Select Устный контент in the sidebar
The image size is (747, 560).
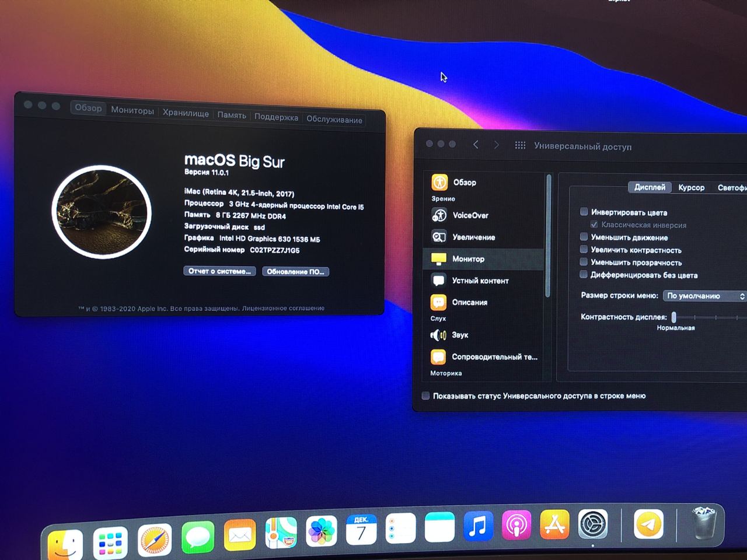click(483, 280)
